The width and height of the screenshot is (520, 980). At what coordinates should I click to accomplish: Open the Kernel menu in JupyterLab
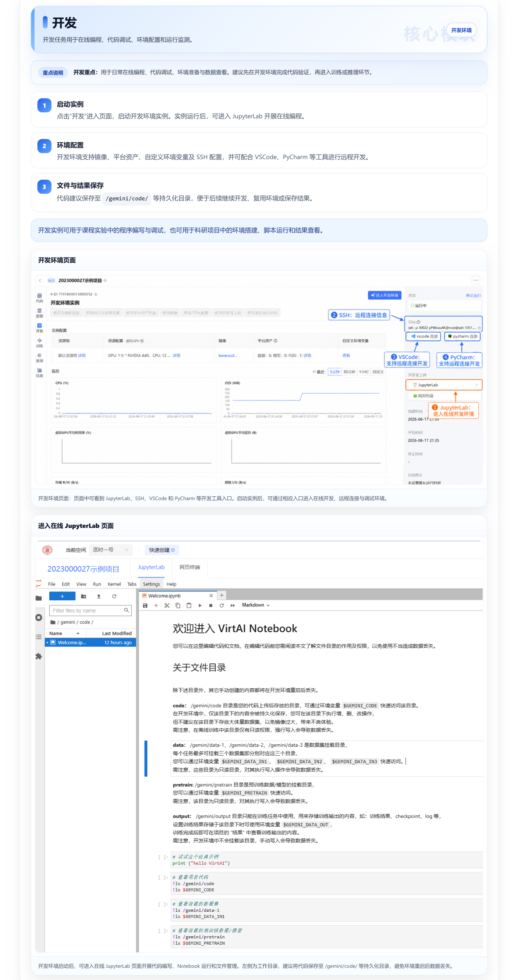pos(114,584)
